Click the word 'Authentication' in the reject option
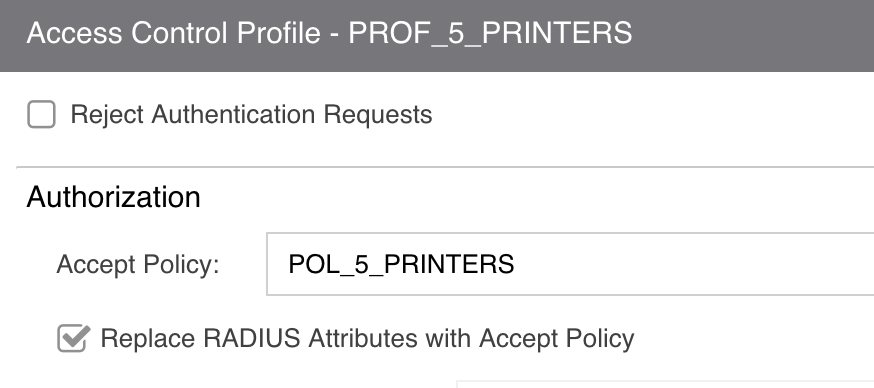This screenshot has width=874, height=388. (x=234, y=114)
